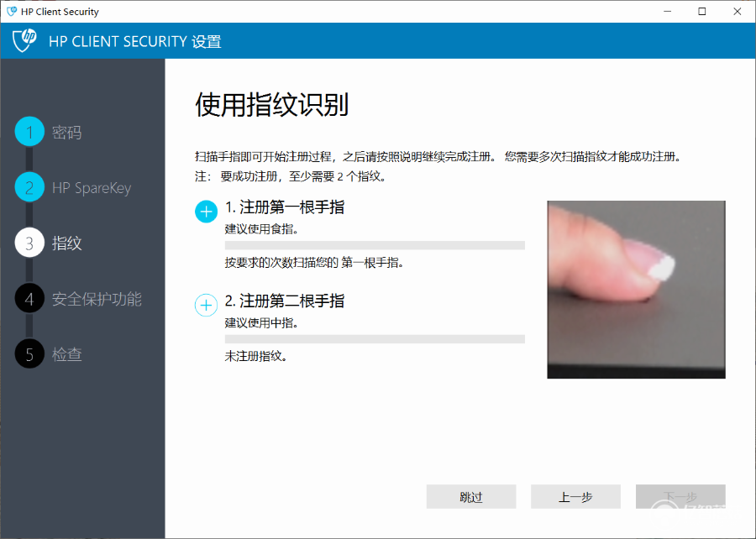Image resolution: width=756 pixels, height=539 pixels.
Task: Skip fingerprint setup with 跳过 button
Action: (471, 497)
